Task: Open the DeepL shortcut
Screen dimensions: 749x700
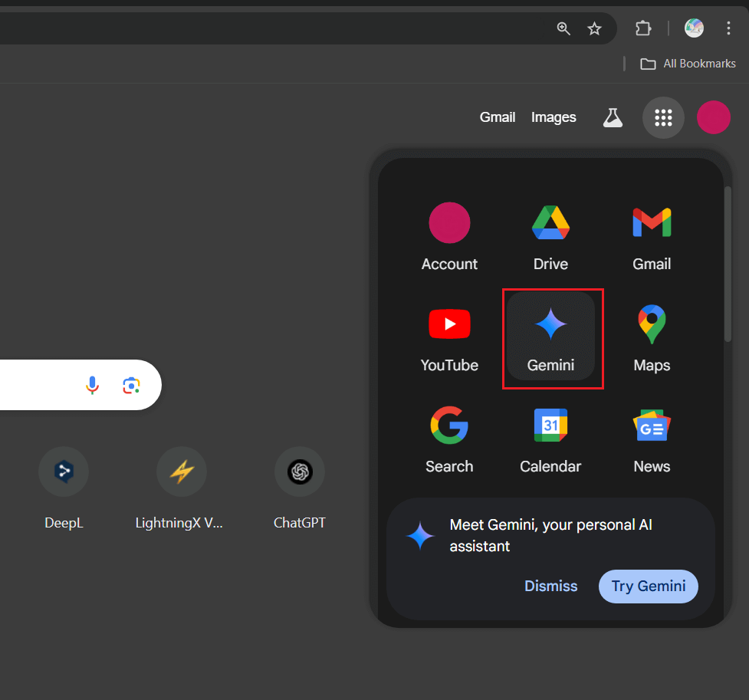Action: pyautogui.click(x=64, y=488)
